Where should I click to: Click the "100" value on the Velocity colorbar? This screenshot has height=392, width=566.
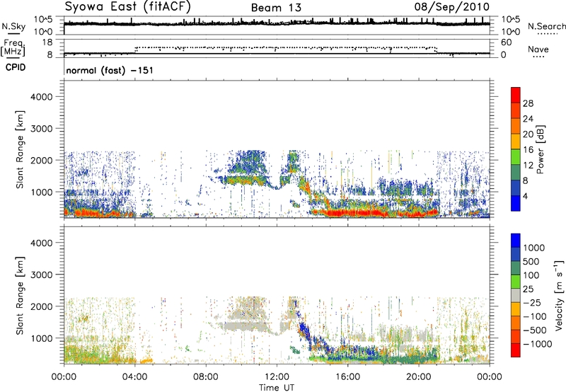(531, 275)
